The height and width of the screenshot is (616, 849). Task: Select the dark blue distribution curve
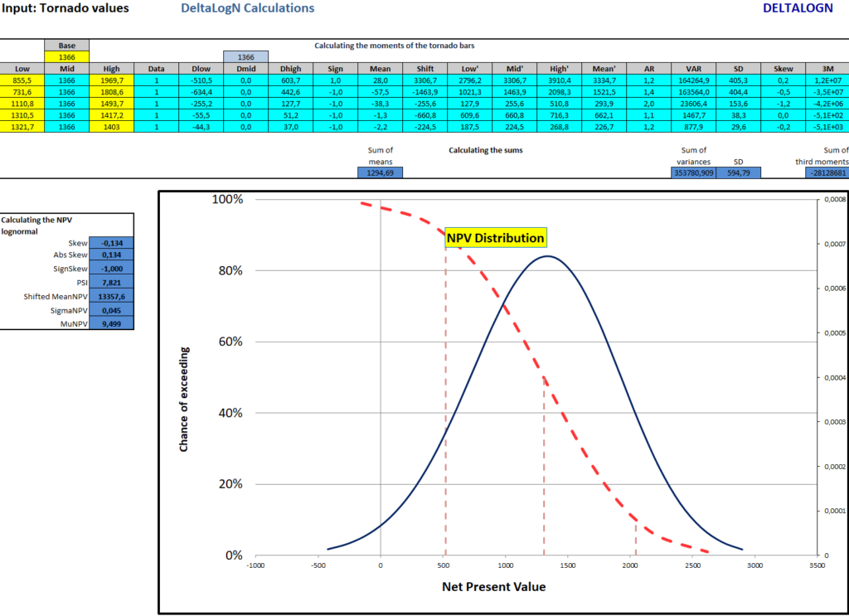tap(547, 257)
